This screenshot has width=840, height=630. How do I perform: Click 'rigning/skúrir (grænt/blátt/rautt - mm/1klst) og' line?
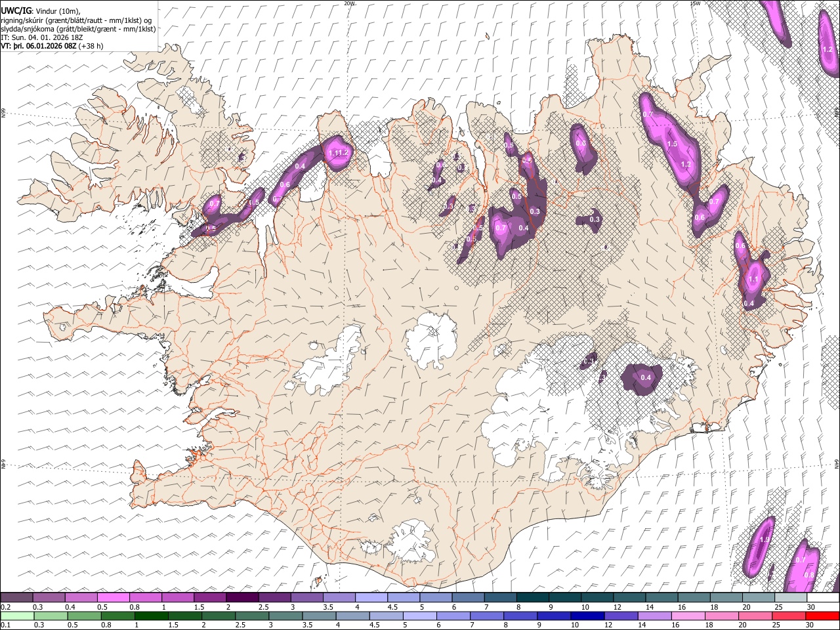(76, 20)
